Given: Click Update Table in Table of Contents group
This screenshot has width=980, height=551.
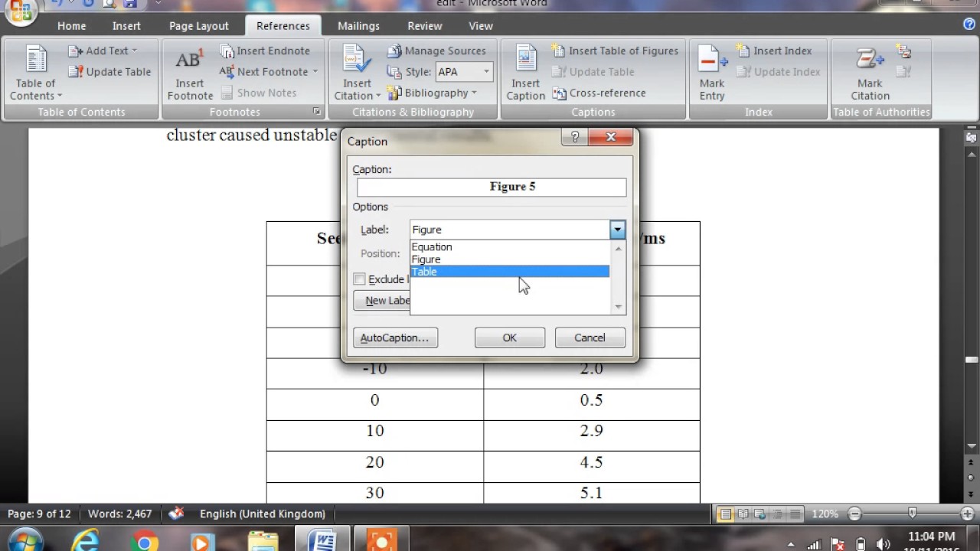Looking at the screenshot, I should coord(109,71).
